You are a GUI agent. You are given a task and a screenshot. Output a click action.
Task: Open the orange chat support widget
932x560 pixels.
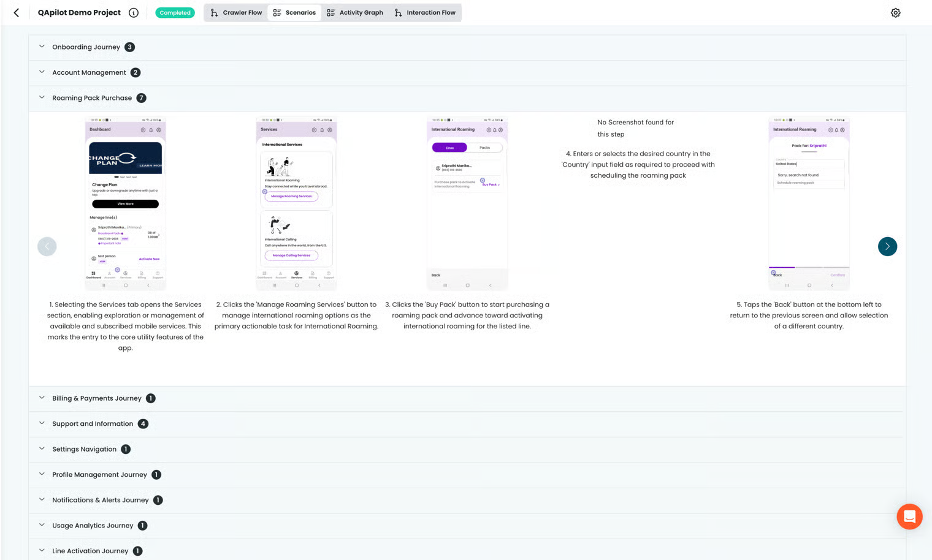tap(909, 516)
